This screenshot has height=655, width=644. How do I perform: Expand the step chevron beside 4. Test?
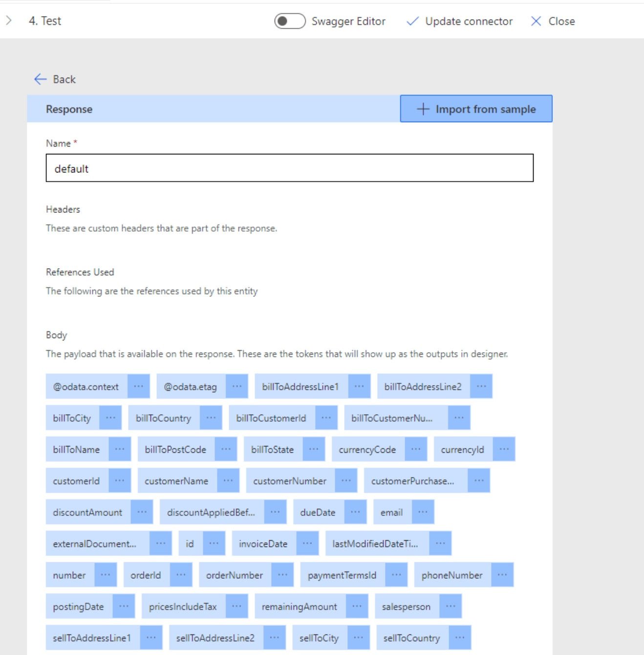pos(9,21)
